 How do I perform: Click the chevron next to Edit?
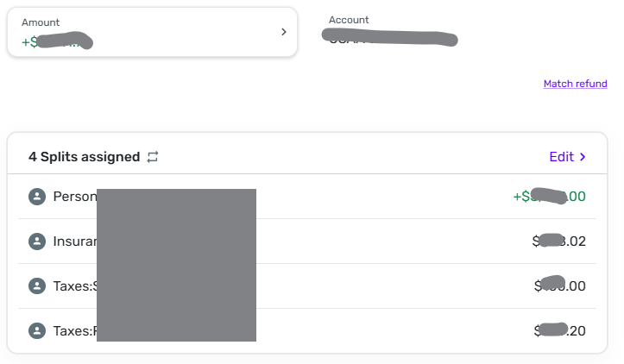583,157
